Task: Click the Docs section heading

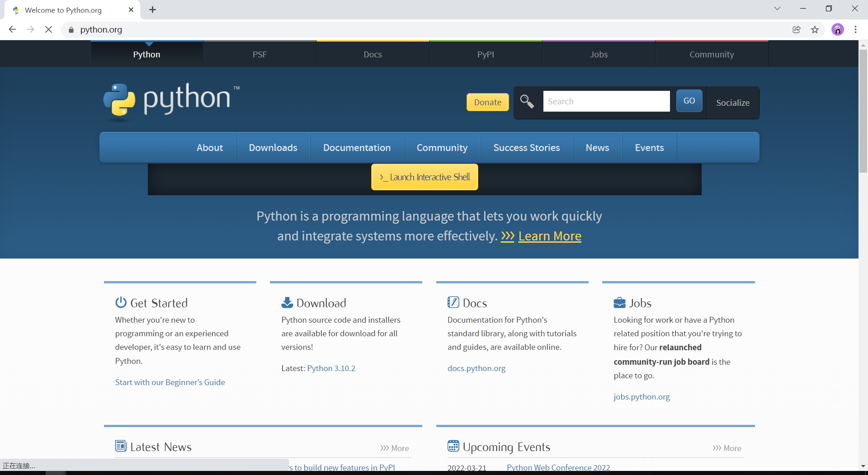Action: pos(475,303)
